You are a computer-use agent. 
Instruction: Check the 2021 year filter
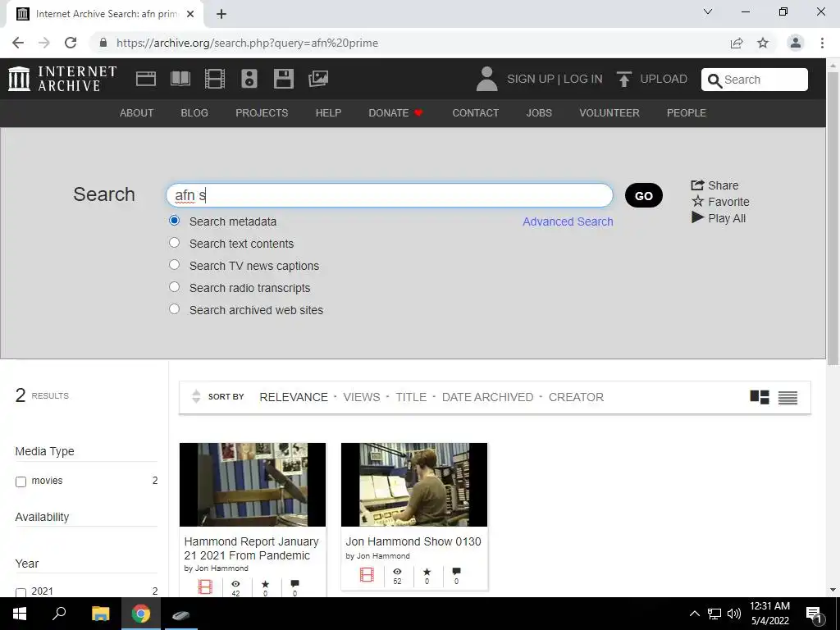(21, 592)
